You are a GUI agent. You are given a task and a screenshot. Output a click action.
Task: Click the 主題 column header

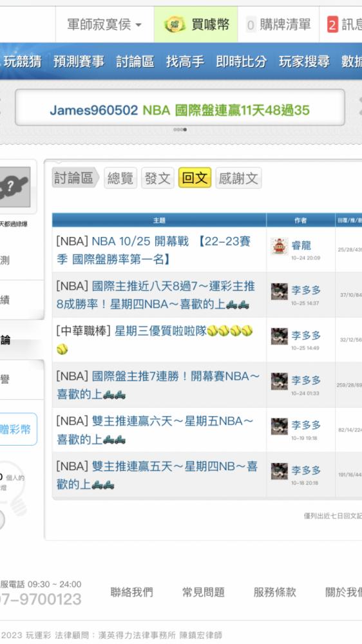coord(159,220)
